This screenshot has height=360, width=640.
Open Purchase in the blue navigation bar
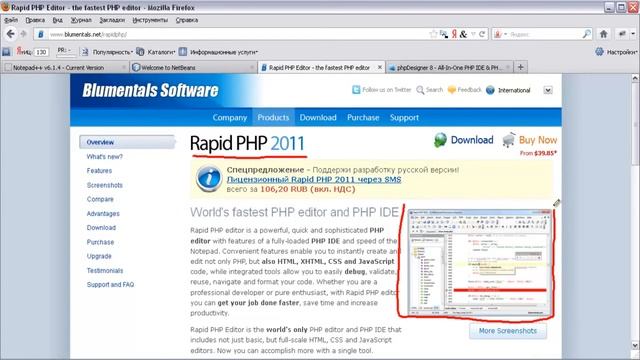[363, 118]
